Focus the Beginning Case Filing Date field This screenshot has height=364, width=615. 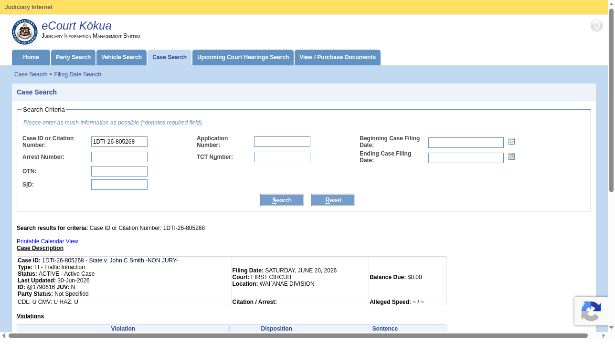[466, 143]
